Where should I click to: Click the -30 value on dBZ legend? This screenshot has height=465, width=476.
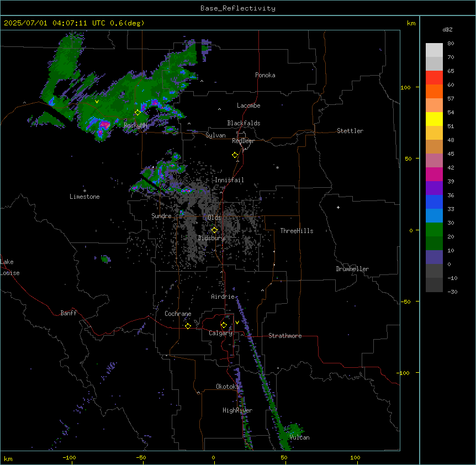(452, 292)
